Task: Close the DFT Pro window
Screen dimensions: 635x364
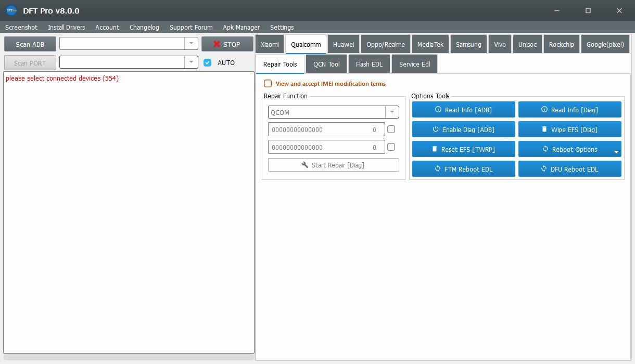Action: click(619, 10)
